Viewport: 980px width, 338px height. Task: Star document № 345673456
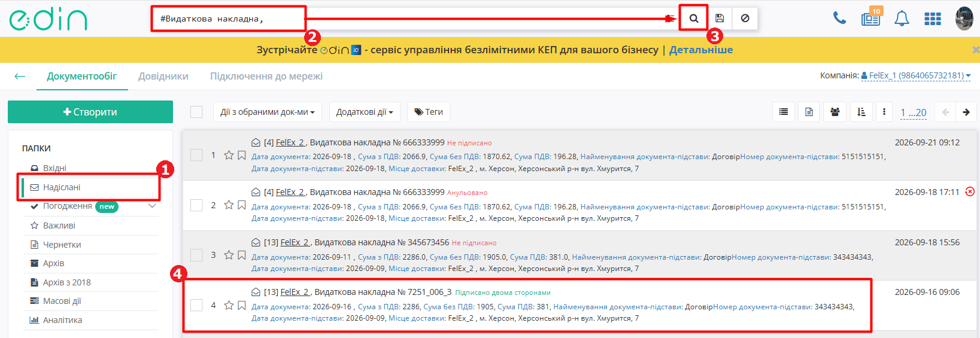click(229, 255)
